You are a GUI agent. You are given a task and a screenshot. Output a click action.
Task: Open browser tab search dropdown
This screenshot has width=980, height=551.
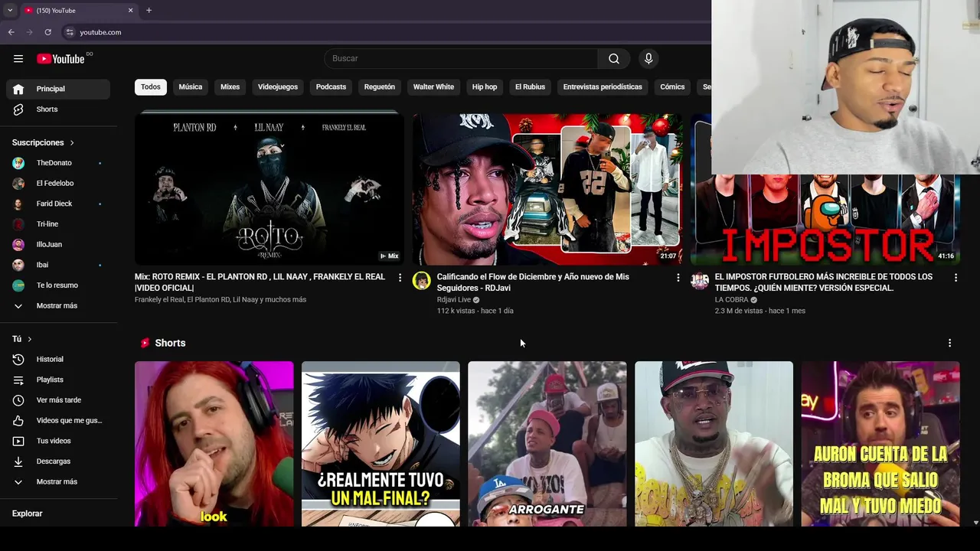coord(9,10)
